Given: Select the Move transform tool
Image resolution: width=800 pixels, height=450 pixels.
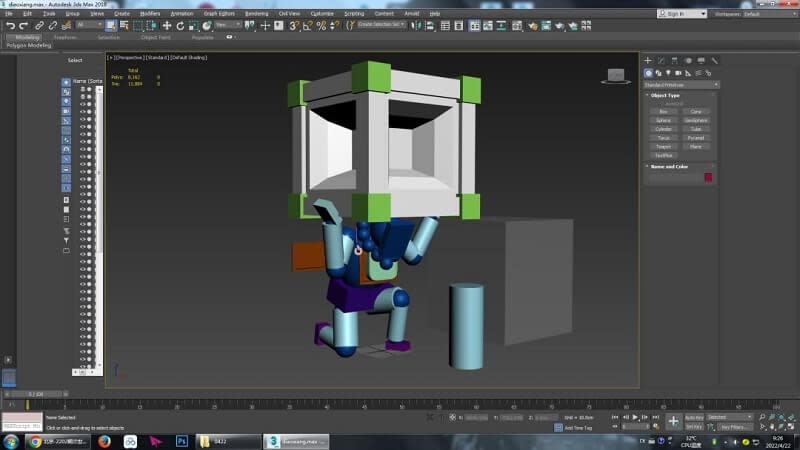Looking at the screenshot, I should [167, 25].
